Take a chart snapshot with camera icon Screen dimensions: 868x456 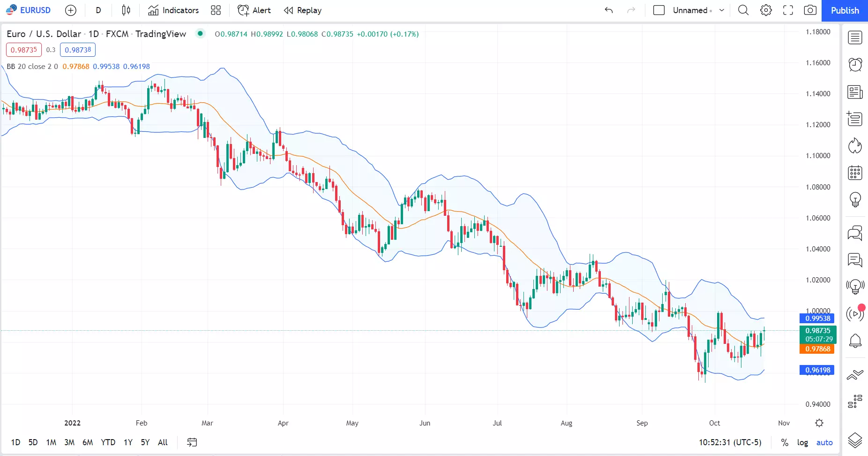[x=810, y=10]
